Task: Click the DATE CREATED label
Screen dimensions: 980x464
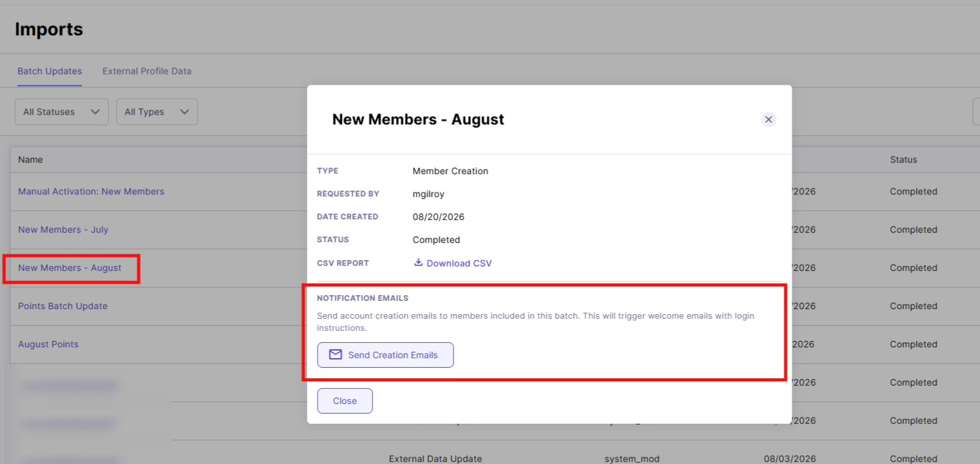Action: coord(348,217)
